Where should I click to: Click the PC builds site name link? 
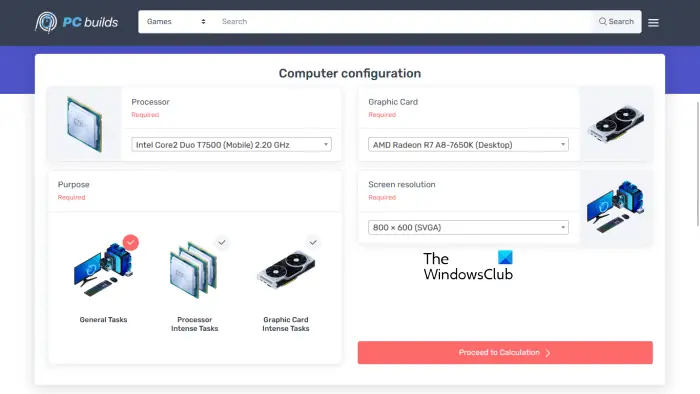tap(90, 22)
